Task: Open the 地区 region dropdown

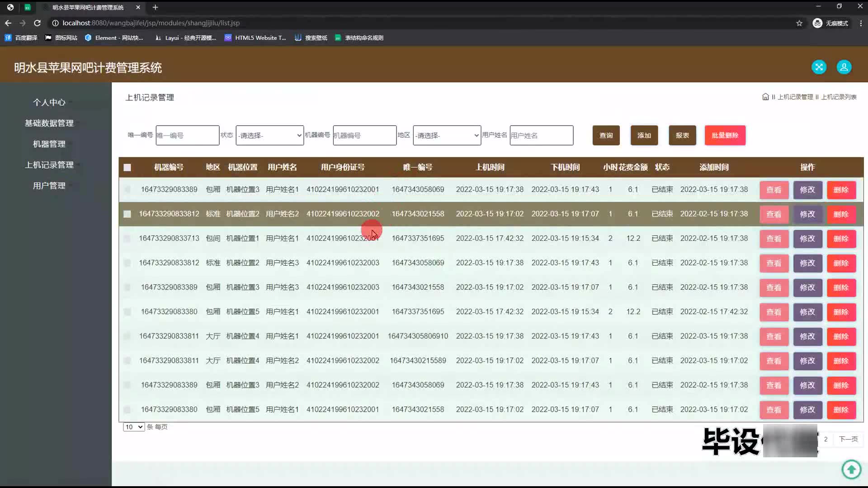Action: tap(447, 136)
